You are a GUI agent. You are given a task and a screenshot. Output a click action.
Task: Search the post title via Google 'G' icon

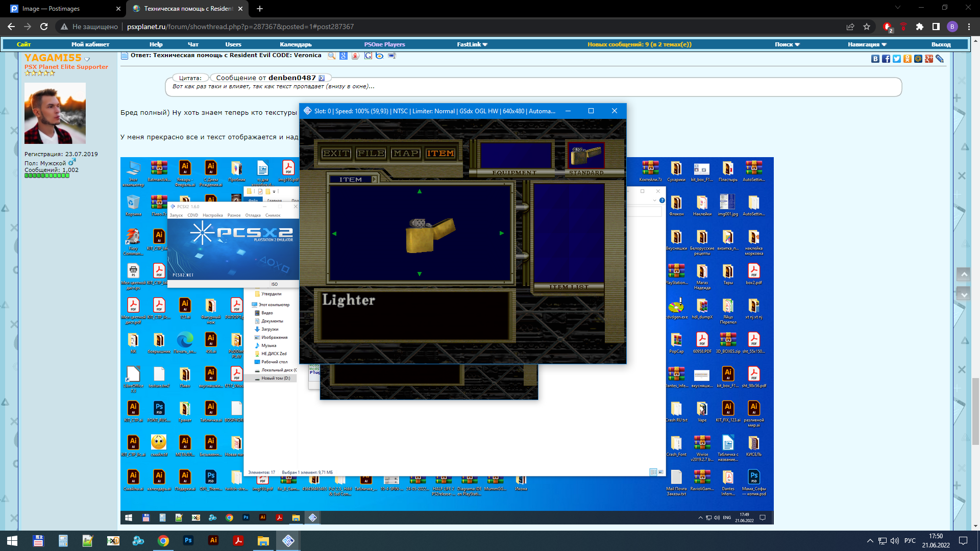coord(368,56)
